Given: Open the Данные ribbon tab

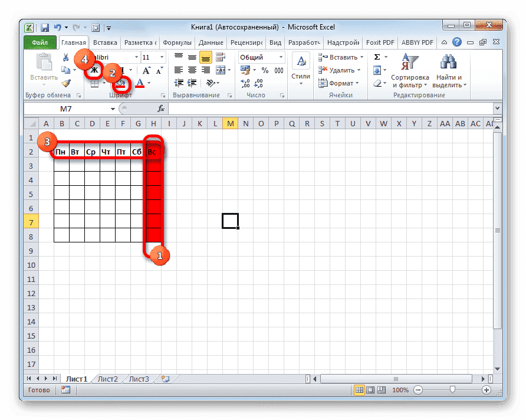Looking at the screenshot, I should (x=212, y=42).
